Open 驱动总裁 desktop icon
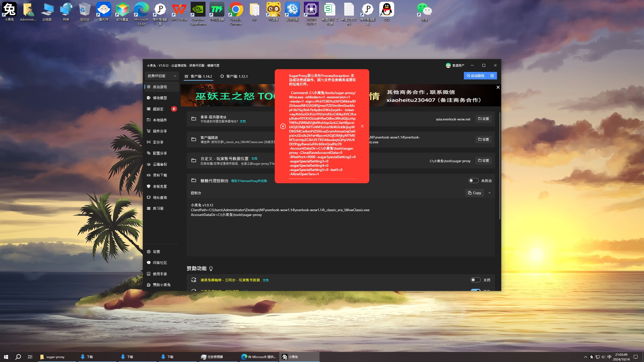 tap(292, 12)
